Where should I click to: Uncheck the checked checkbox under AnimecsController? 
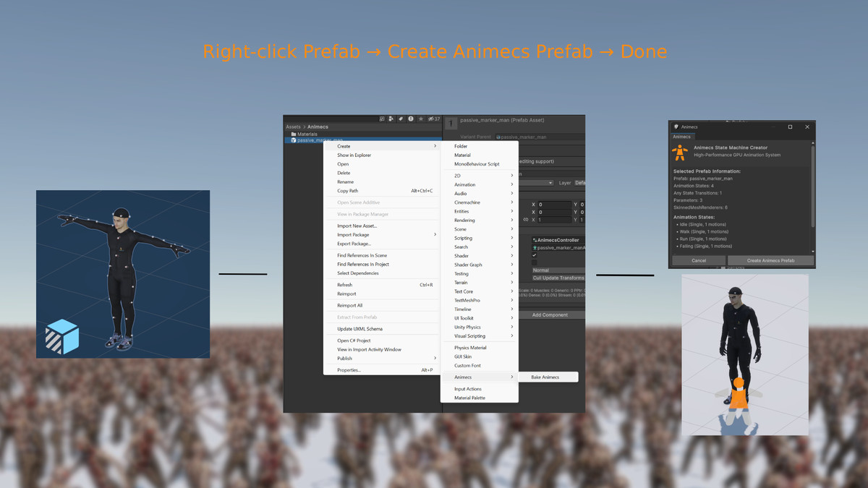(x=534, y=255)
